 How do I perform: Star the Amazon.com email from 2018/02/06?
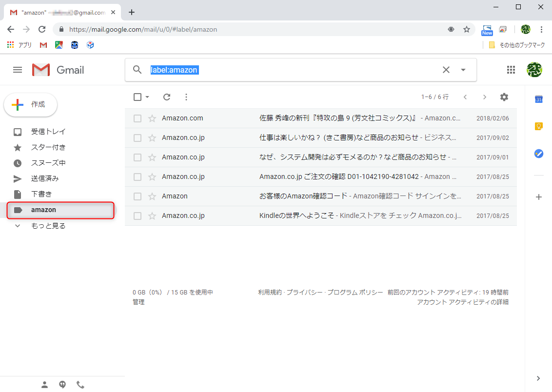click(153, 118)
